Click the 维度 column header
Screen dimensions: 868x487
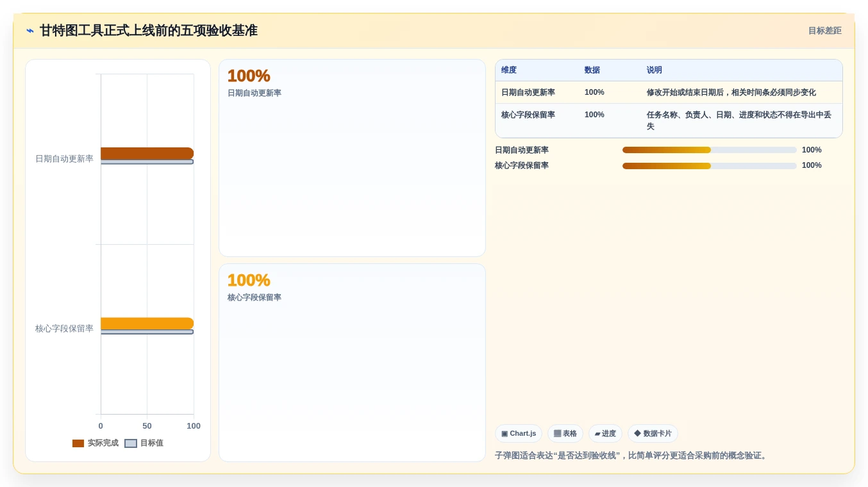pyautogui.click(x=509, y=70)
